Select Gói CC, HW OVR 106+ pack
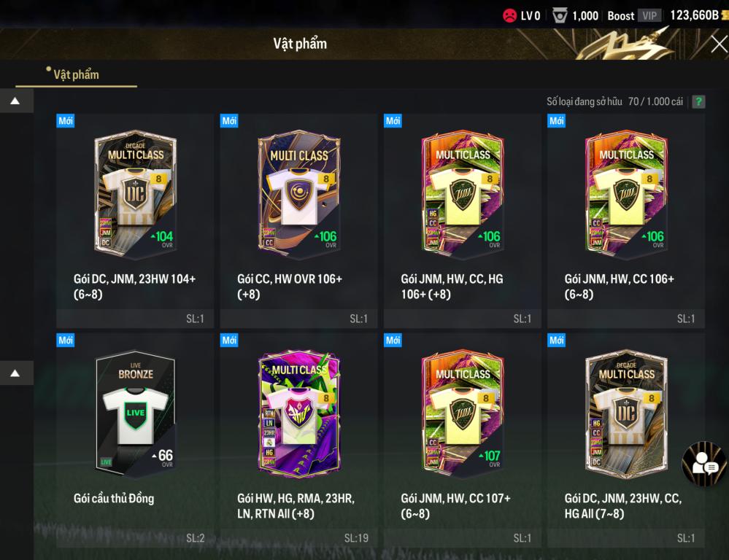This screenshot has width=729, height=560. point(298,221)
